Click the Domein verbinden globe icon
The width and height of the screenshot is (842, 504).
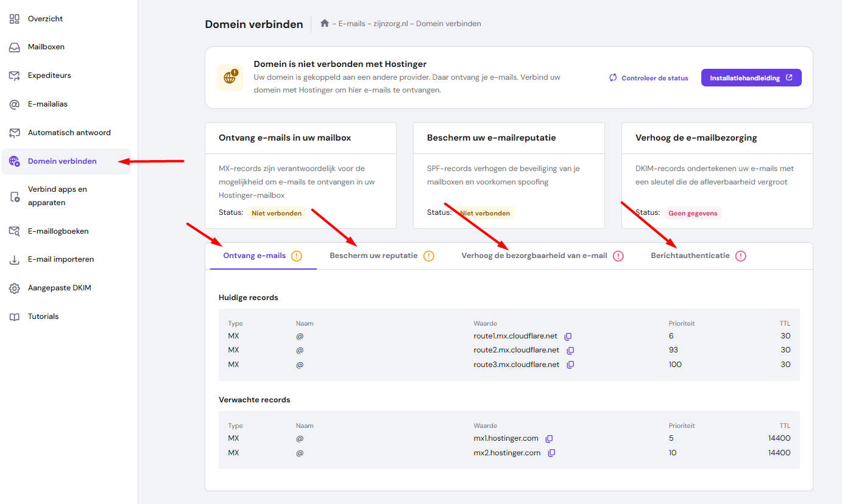(13, 161)
